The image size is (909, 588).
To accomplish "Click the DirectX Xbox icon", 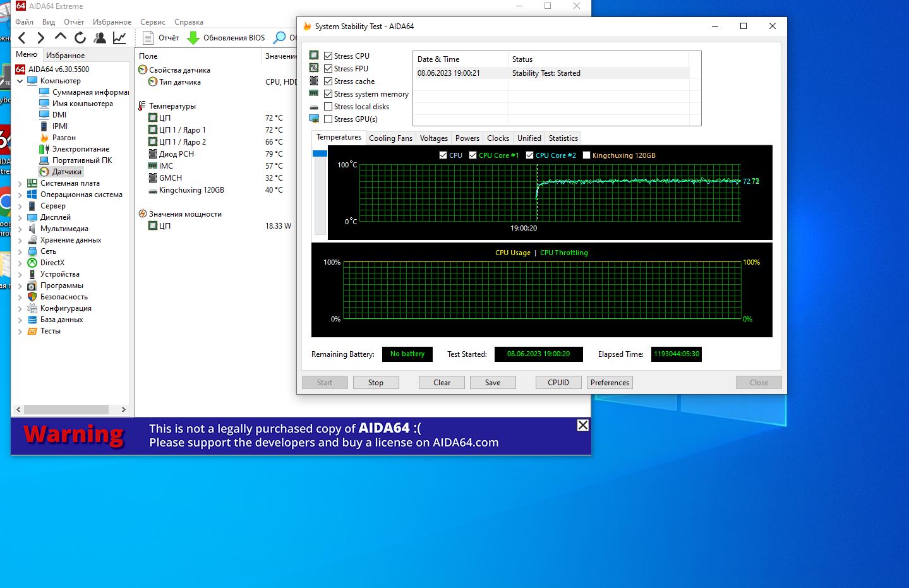I will tap(32, 263).
